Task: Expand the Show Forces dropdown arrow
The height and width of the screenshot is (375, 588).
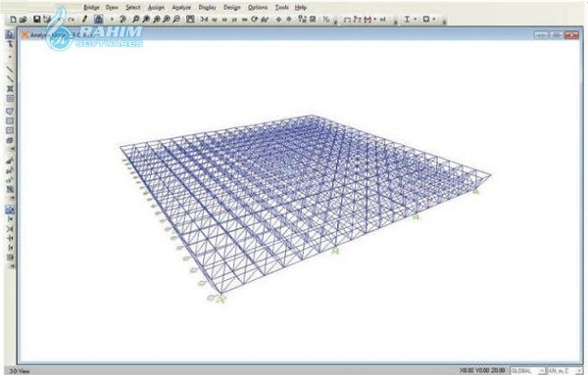Action: (x=375, y=20)
